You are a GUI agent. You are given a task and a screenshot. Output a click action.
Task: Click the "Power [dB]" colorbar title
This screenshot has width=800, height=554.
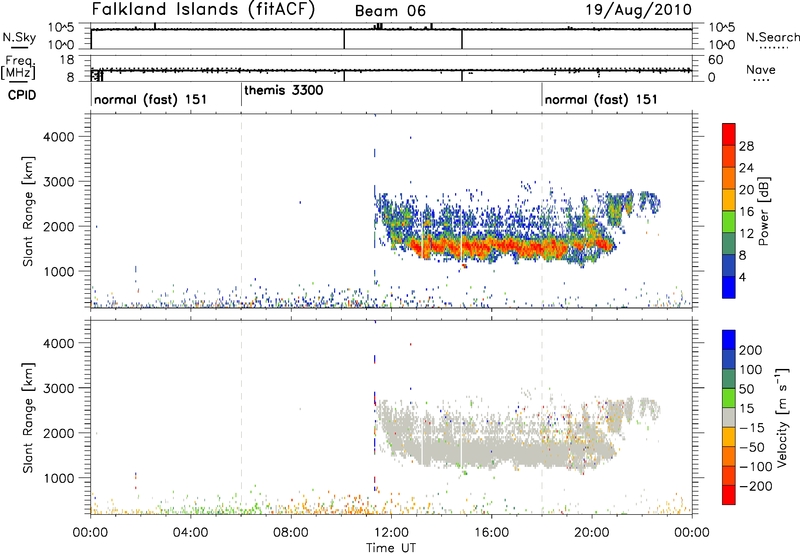pyautogui.click(x=763, y=211)
